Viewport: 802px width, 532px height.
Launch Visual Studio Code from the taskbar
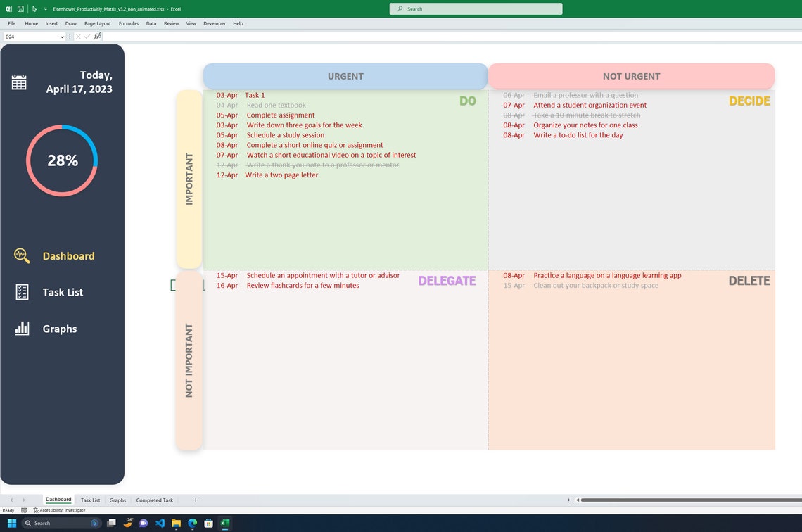[159, 523]
